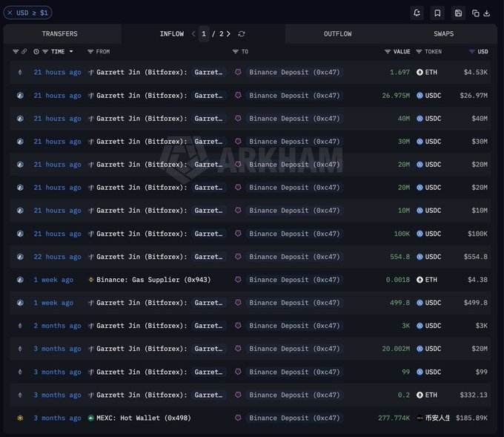Download transfers with the download icon
Screen dimensions: 504x437
point(487,13)
